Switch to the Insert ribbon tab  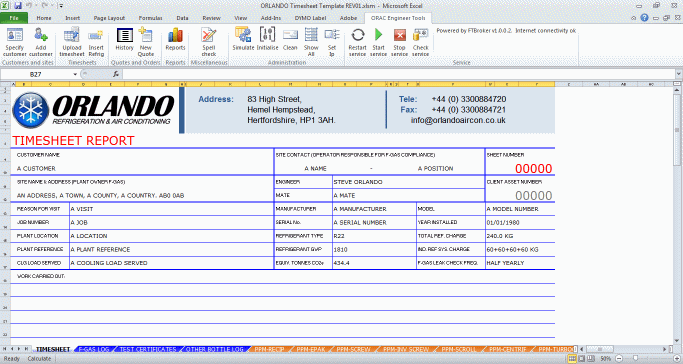click(72, 18)
